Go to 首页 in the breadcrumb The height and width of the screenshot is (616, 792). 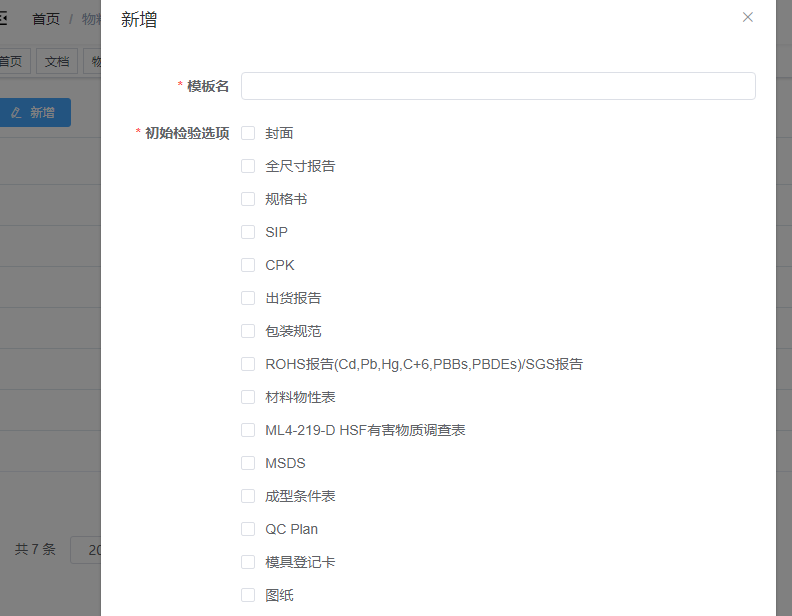46,19
